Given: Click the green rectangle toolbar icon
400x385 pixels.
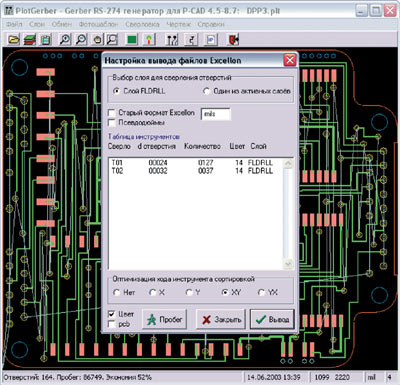Looking at the screenshot, I should click(132, 40).
